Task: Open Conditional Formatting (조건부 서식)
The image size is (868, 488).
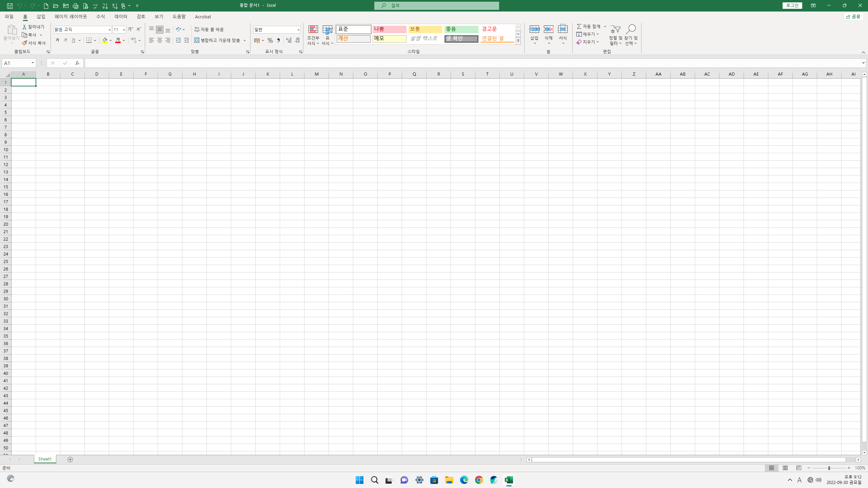Action: (313, 35)
